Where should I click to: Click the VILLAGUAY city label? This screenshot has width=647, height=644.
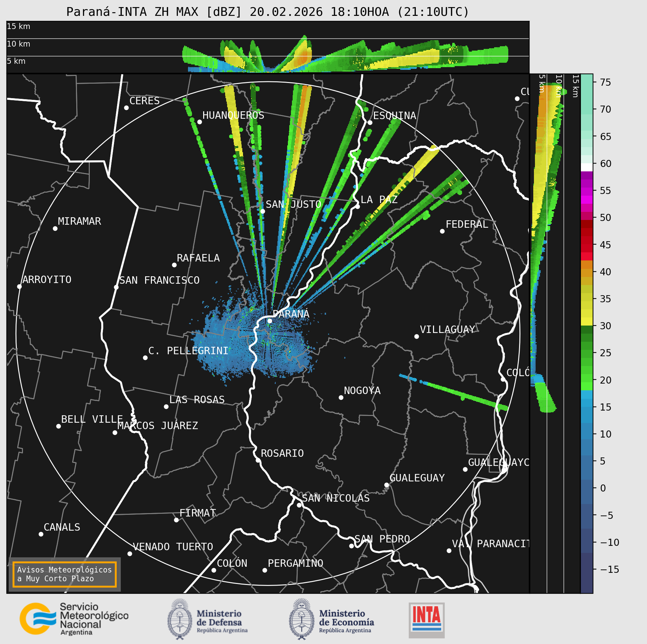(x=448, y=330)
